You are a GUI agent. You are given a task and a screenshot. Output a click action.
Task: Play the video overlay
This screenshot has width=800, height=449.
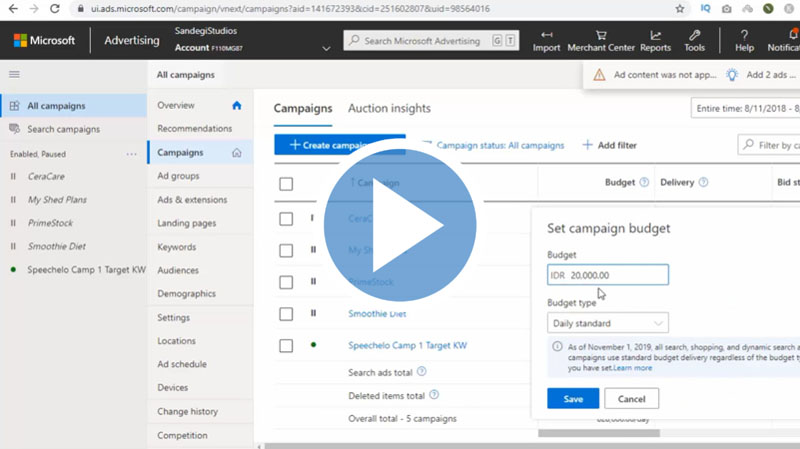(x=400, y=225)
